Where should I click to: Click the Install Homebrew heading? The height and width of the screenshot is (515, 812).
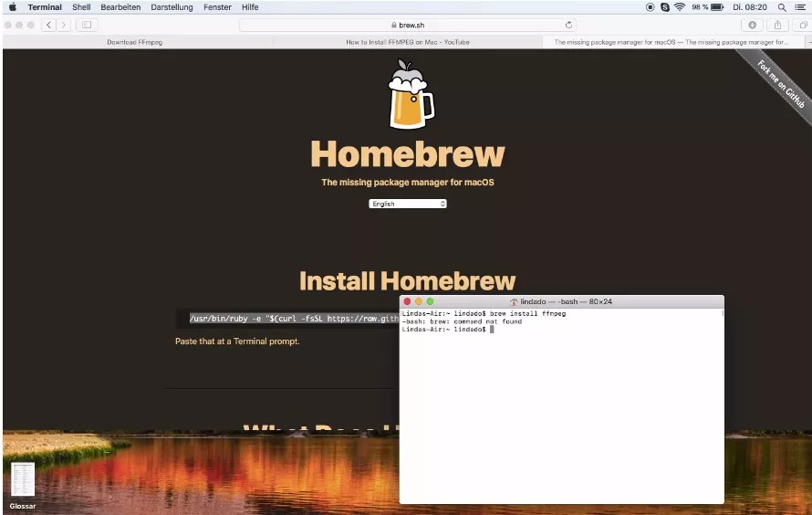408,281
